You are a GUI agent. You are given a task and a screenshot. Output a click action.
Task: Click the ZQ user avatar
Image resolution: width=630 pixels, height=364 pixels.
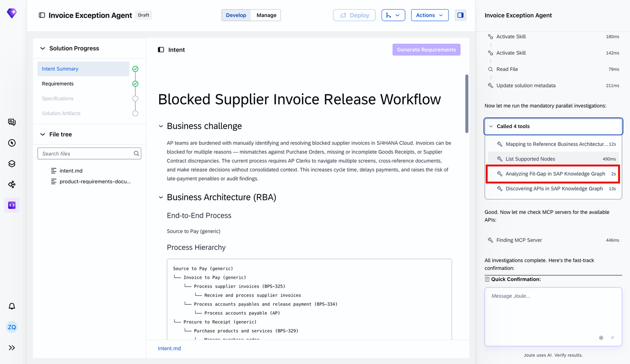[x=12, y=327]
